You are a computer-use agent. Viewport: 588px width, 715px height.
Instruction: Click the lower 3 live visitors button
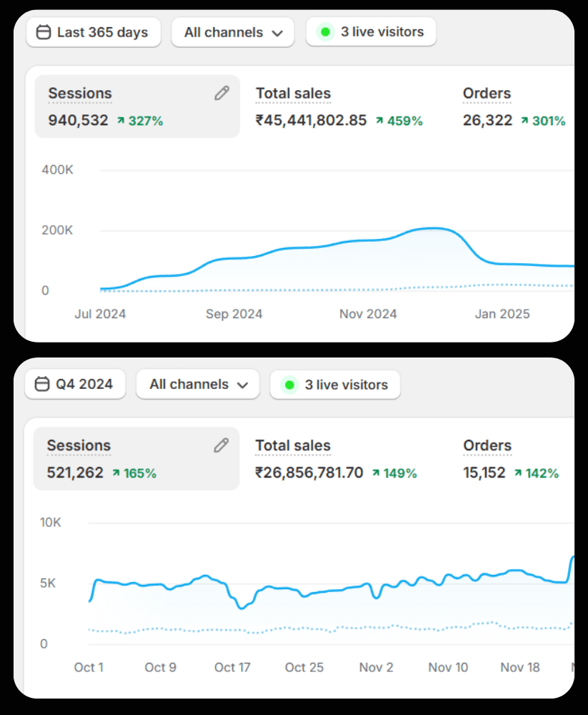coord(335,385)
